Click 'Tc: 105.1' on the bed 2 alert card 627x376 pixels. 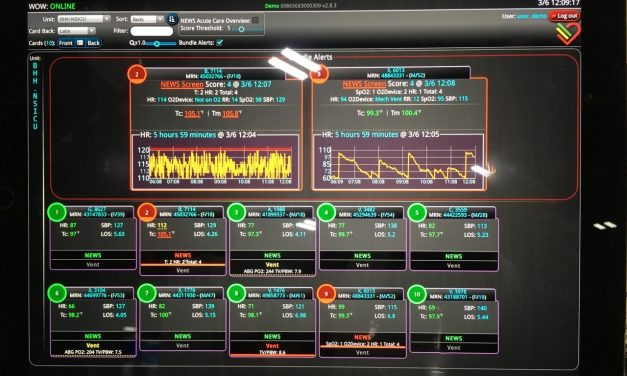189,114
